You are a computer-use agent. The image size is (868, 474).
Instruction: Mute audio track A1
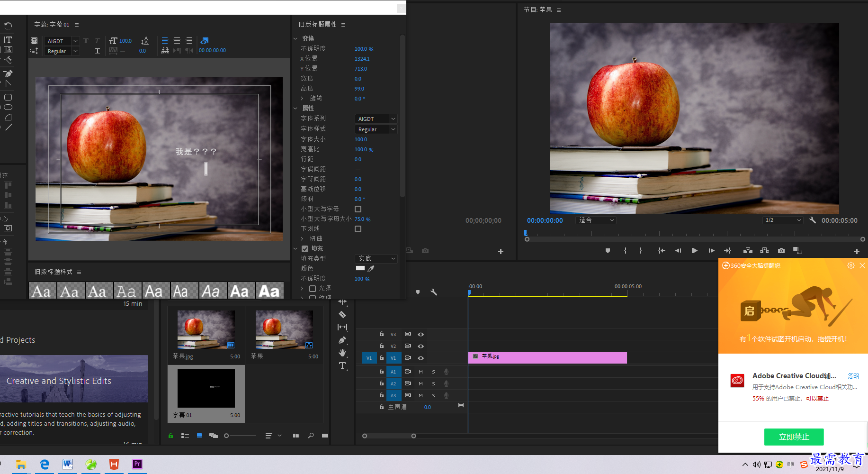click(x=421, y=372)
